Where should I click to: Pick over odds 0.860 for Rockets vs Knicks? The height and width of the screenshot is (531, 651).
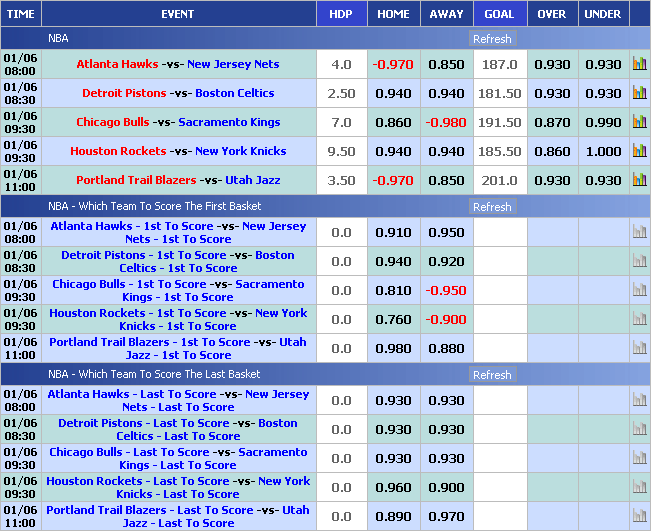point(552,151)
